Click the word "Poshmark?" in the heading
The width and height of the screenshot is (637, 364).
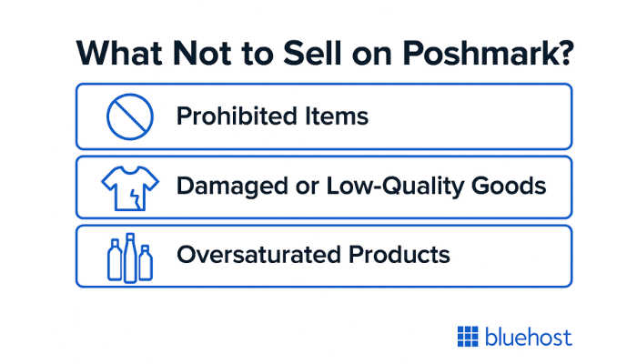[x=488, y=53]
